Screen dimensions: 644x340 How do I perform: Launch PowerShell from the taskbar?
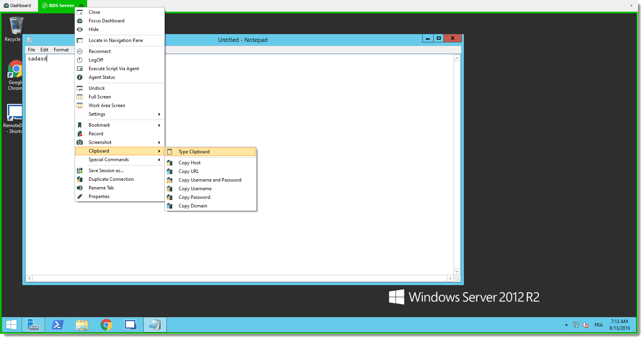tap(58, 325)
